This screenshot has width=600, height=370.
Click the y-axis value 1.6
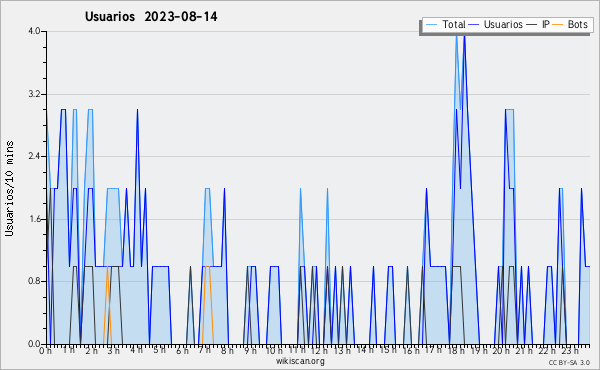tap(34, 219)
